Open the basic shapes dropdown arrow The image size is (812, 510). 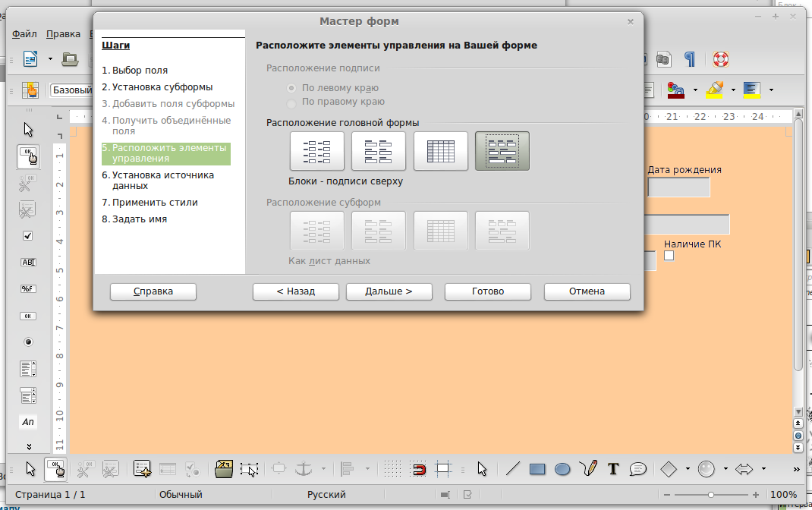pos(688,469)
